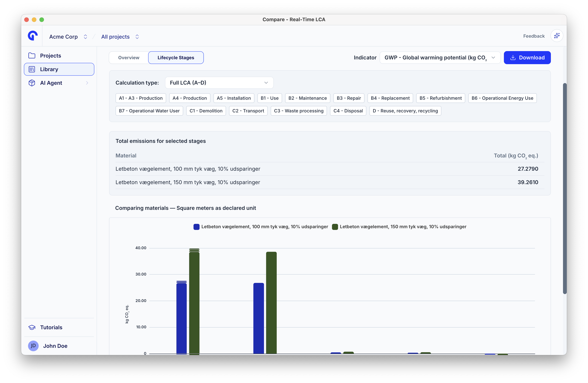Toggle the C3 - Waste processing stage
The image size is (588, 383).
(299, 111)
